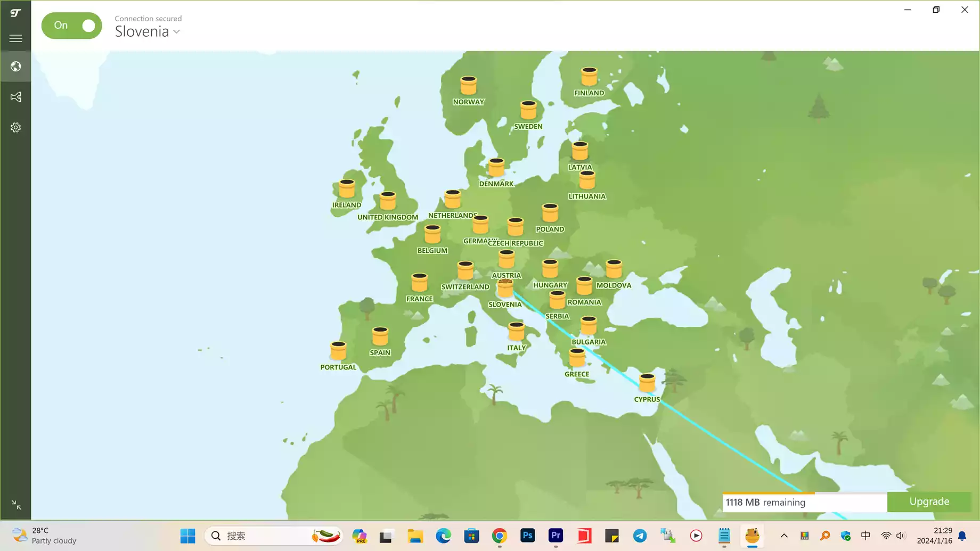Select the Norway tunnel on map

(468, 86)
